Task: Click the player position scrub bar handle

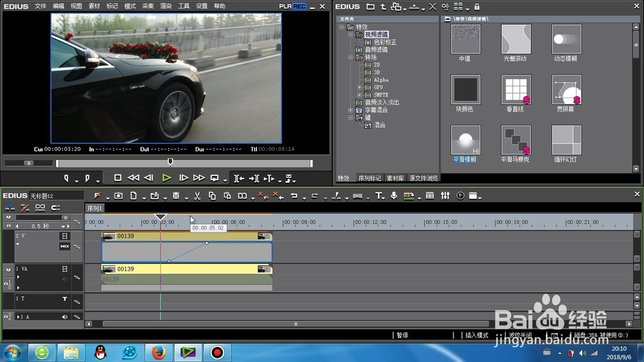Action: pyautogui.click(x=170, y=162)
